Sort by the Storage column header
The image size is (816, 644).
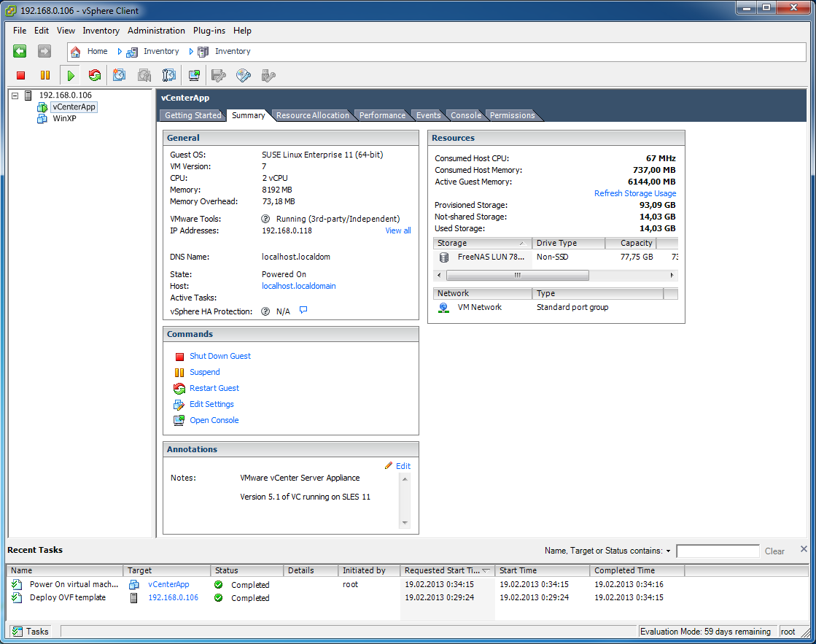[x=482, y=243]
